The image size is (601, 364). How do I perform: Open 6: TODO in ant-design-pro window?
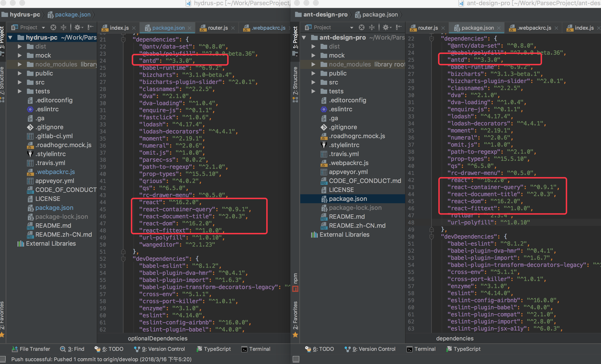(x=319, y=349)
